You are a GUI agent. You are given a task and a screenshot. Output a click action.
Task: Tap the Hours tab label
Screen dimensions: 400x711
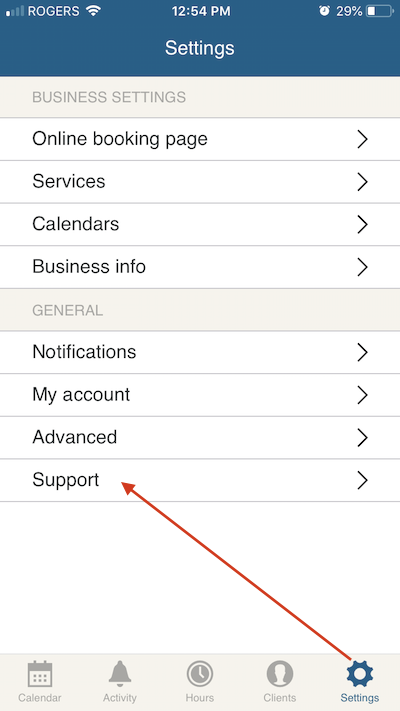[x=200, y=697]
